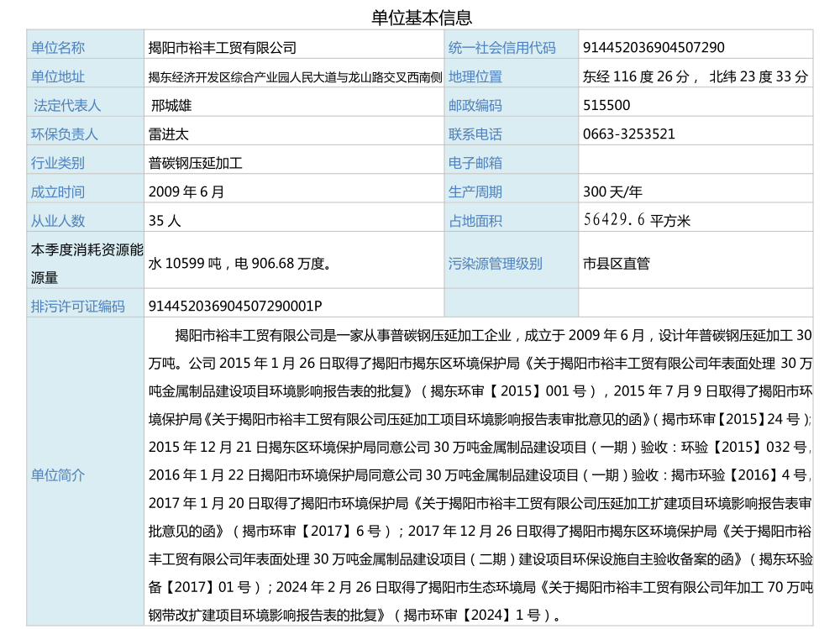The height and width of the screenshot is (629, 840).
Task: Click the address beginning 揭东经济开发区综合产业园
Action: (295, 77)
